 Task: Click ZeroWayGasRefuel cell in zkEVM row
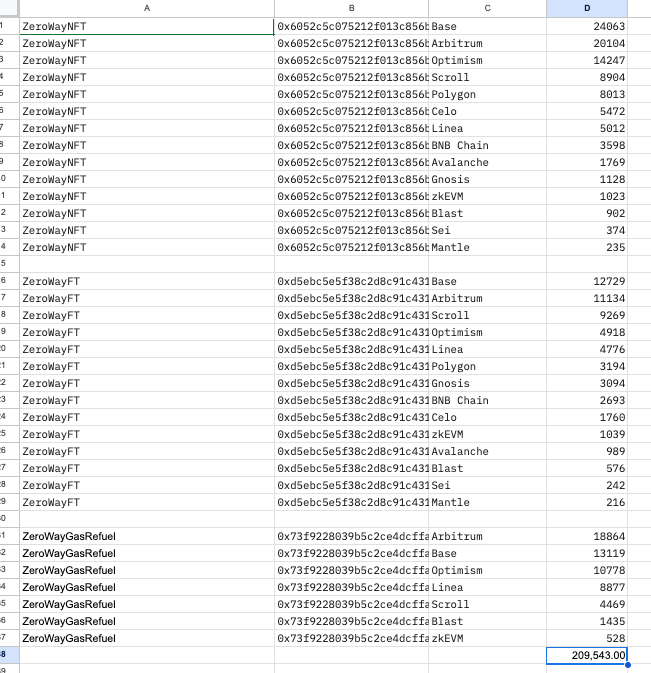coord(147,638)
